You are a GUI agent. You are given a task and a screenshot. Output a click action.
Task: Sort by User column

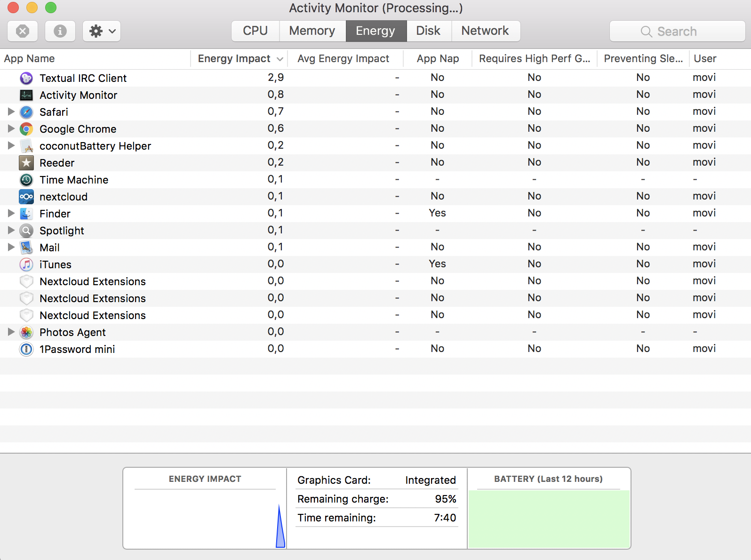[x=720, y=59]
